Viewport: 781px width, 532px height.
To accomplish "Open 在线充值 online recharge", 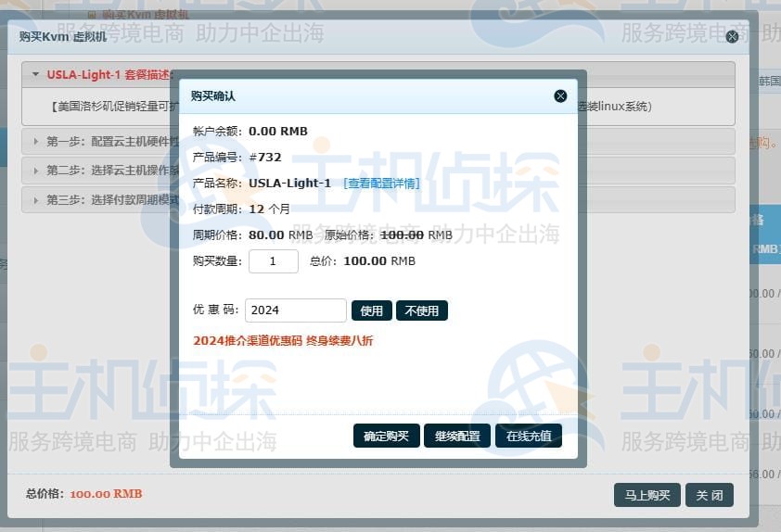I will (x=529, y=436).
